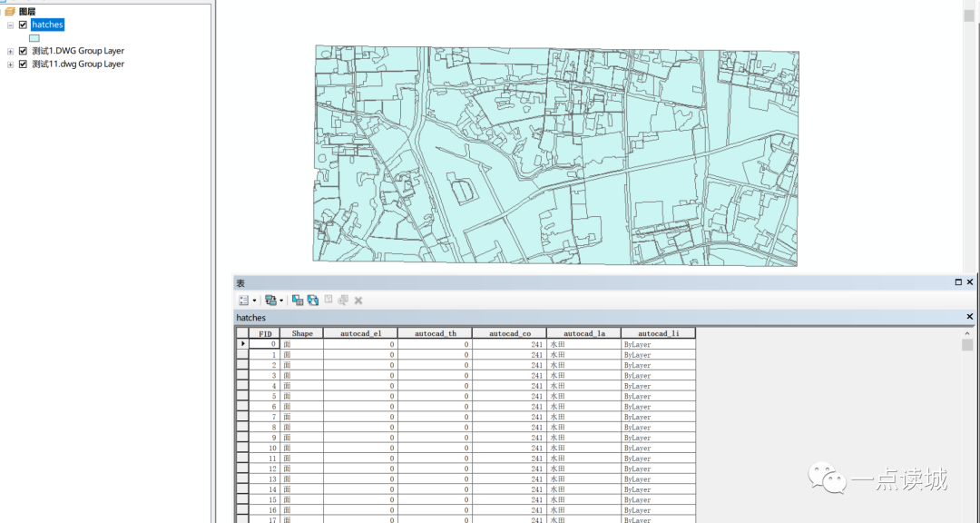Click the Switch Selection icon

[313, 300]
